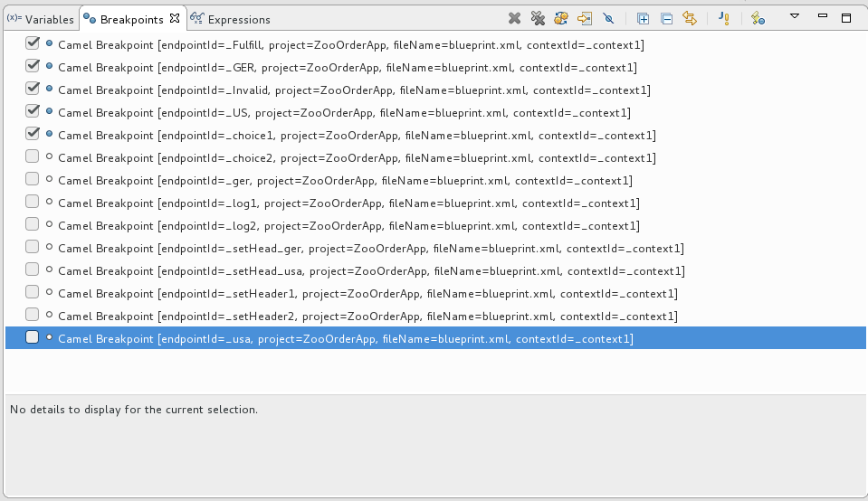The image size is (868, 501).
Task: Click Add Java Exception Breakpoint icon
Action: (723, 18)
